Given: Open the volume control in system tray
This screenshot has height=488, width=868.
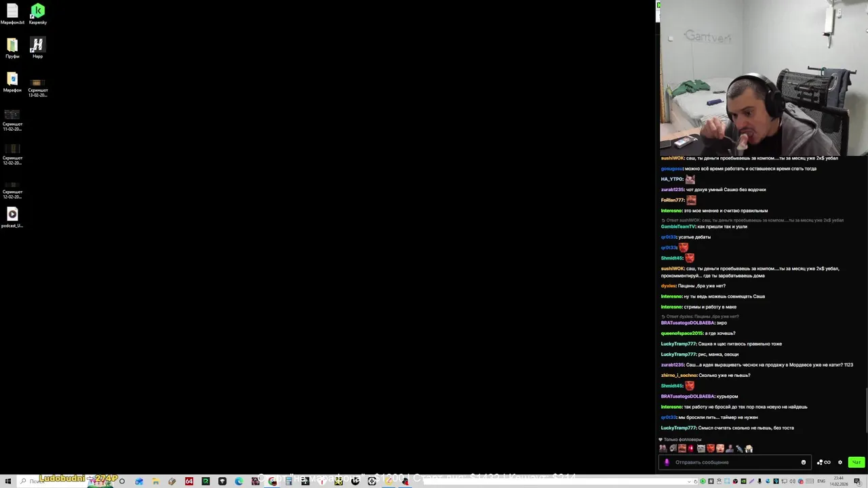Looking at the screenshot, I should [x=792, y=481].
